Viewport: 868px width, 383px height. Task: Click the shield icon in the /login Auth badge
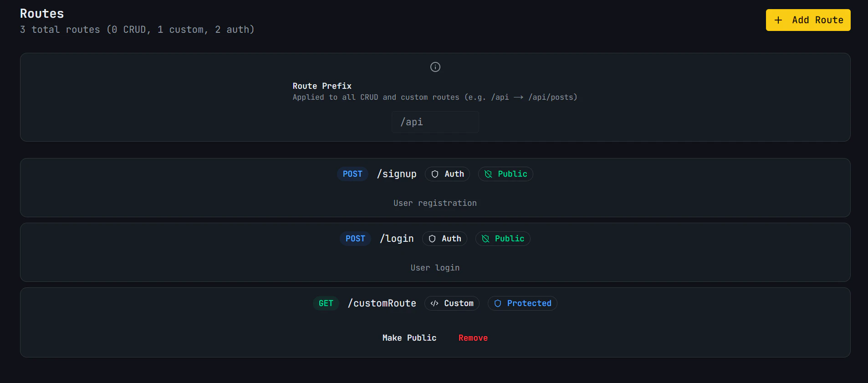coord(432,239)
